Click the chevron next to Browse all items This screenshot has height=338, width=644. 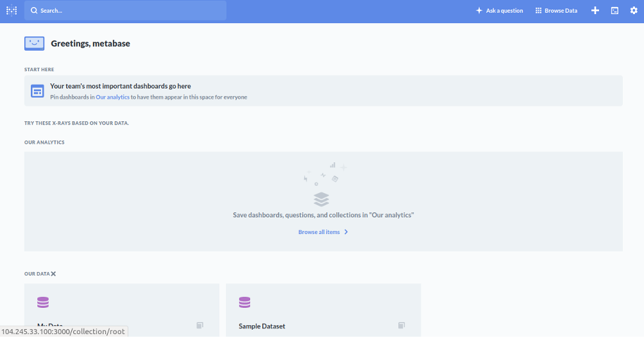(x=346, y=232)
